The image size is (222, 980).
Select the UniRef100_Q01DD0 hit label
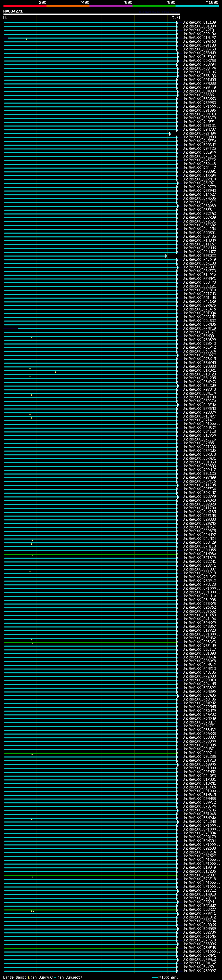point(199,26)
